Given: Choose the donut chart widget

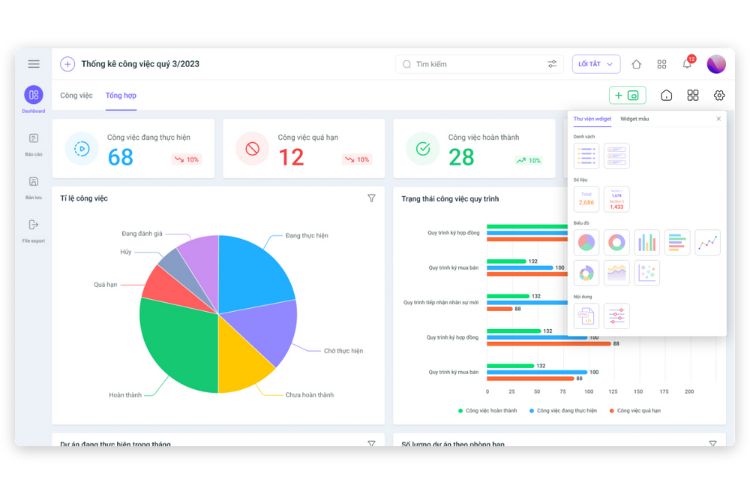Looking at the screenshot, I should coord(617,242).
